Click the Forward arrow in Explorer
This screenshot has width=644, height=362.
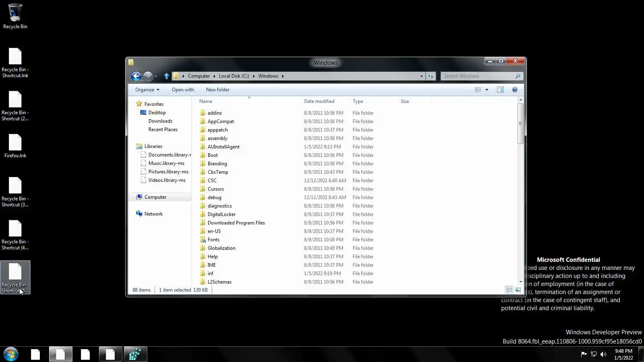pyautogui.click(x=148, y=76)
